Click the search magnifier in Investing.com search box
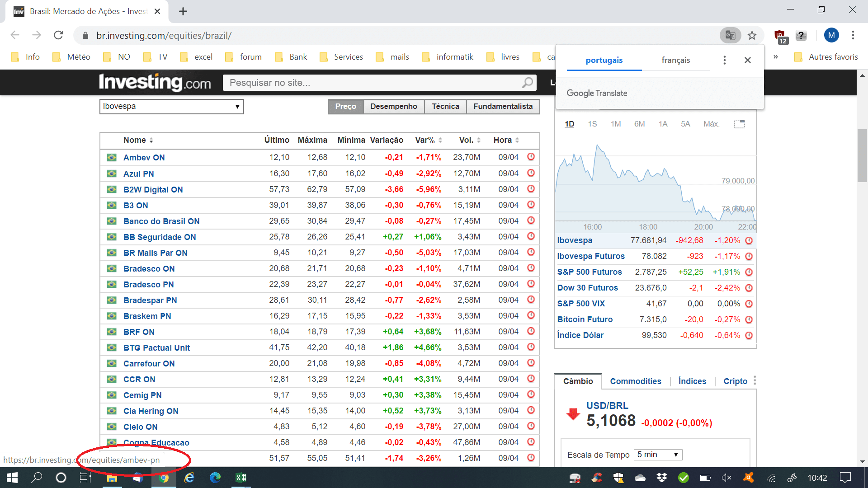This screenshot has height=488, width=868. click(x=527, y=83)
